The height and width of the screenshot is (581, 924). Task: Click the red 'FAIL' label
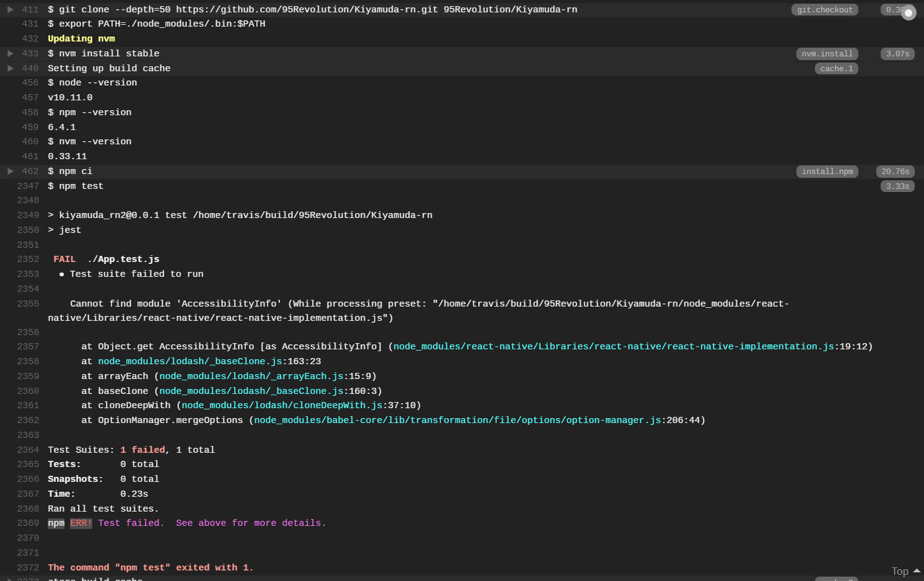[64, 259]
